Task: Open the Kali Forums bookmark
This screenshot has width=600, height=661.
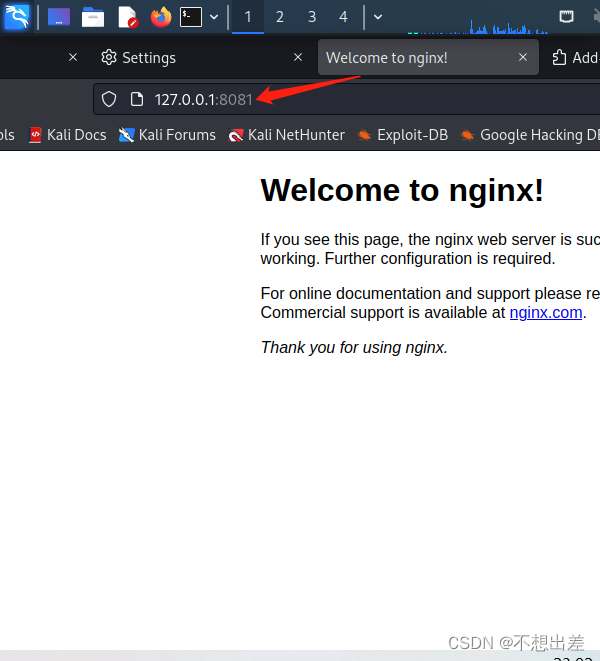Action: tap(167, 135)
